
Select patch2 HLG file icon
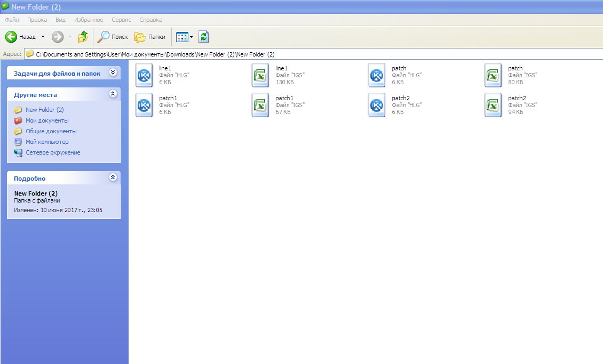point(377,105)
